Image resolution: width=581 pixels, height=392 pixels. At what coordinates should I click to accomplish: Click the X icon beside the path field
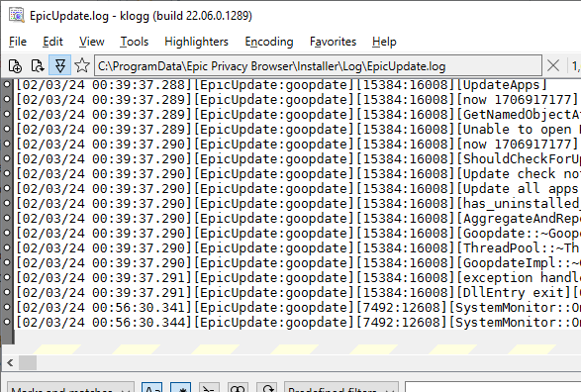pos(553,66)
